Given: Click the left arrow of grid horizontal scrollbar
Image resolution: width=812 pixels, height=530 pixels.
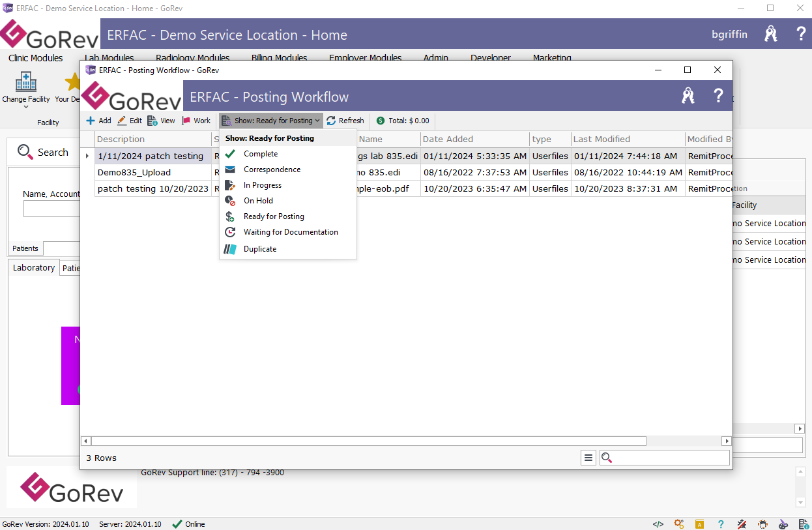Looking at the screenshot, I should point(85,441).
